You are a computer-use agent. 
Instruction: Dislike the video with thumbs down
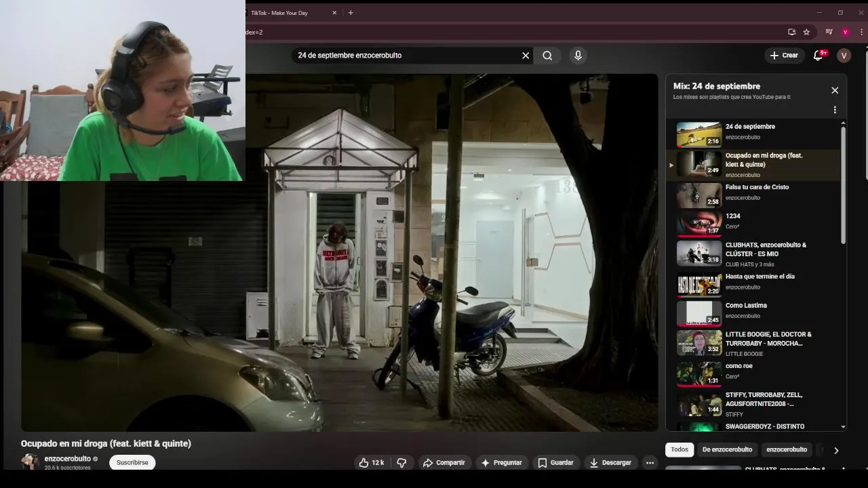pos(401,463)
